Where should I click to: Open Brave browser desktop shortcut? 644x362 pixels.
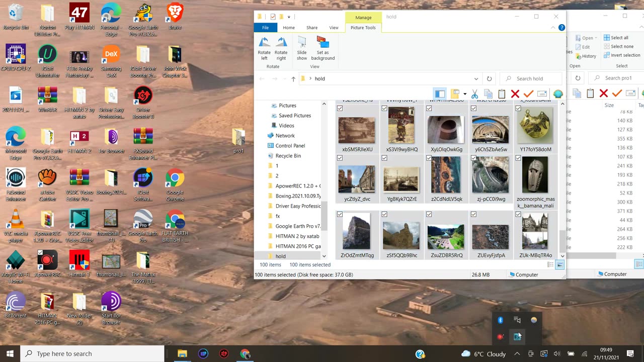[175, 17]
